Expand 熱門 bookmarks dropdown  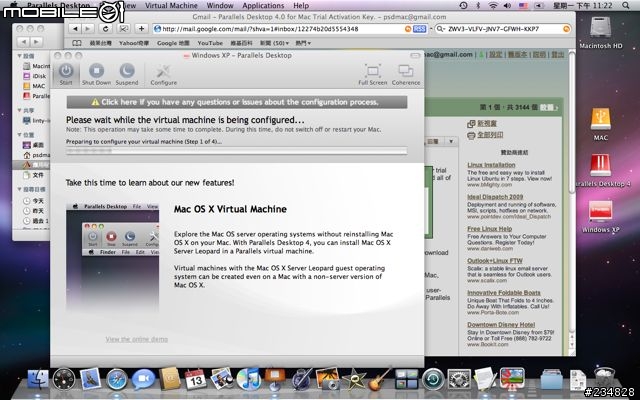pyautogui.click(x=303, y=43)
